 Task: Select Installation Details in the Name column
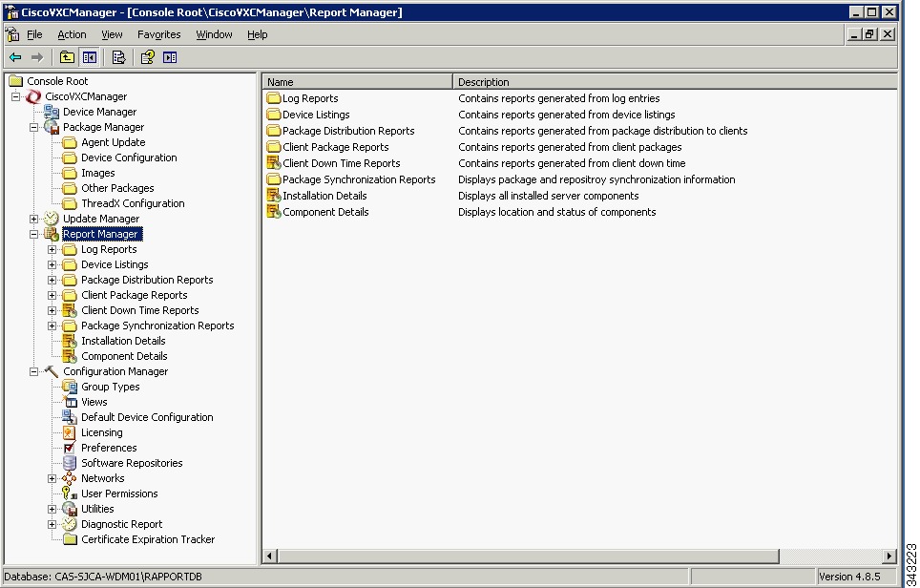coord(324,196)
